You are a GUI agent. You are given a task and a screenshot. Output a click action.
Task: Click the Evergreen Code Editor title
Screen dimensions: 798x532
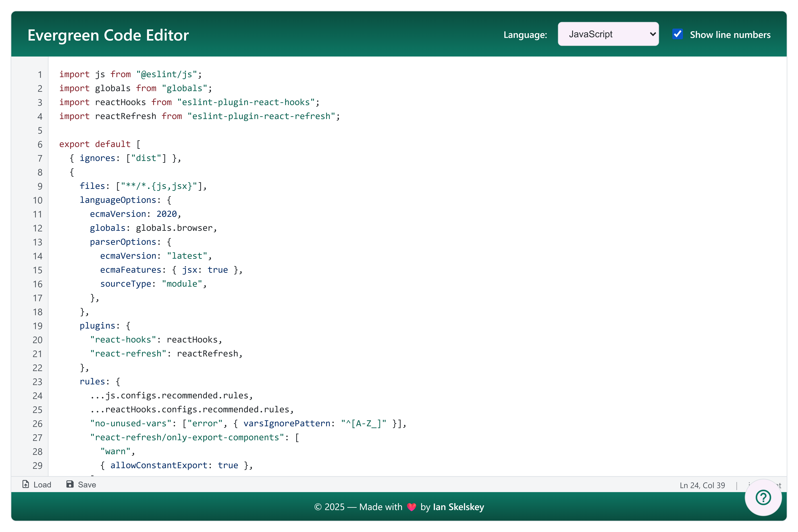pos(108,35)
